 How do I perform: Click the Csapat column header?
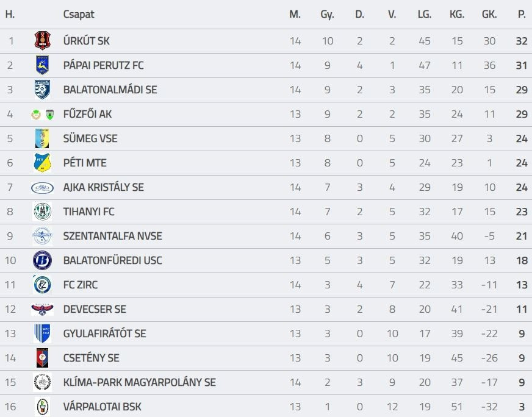[x=79, y=14]
